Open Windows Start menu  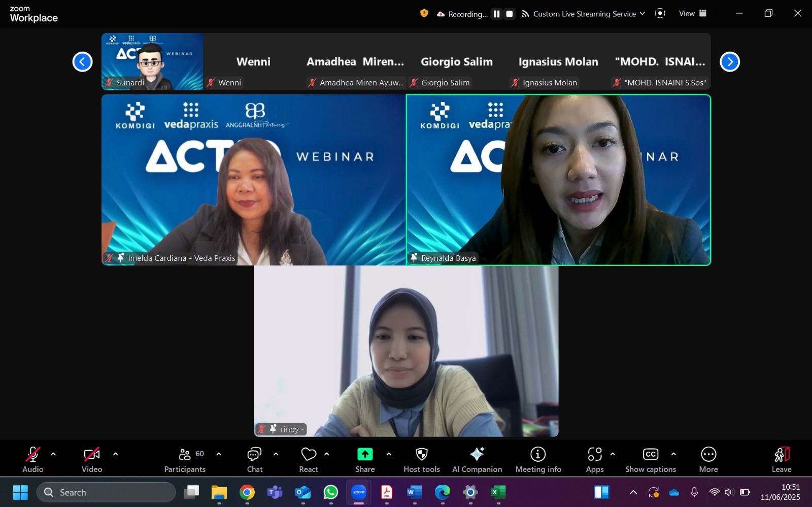point(20,492)
